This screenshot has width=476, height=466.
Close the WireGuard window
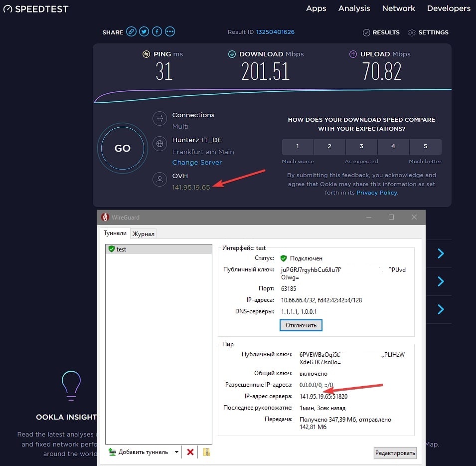(x=414, y=217)
